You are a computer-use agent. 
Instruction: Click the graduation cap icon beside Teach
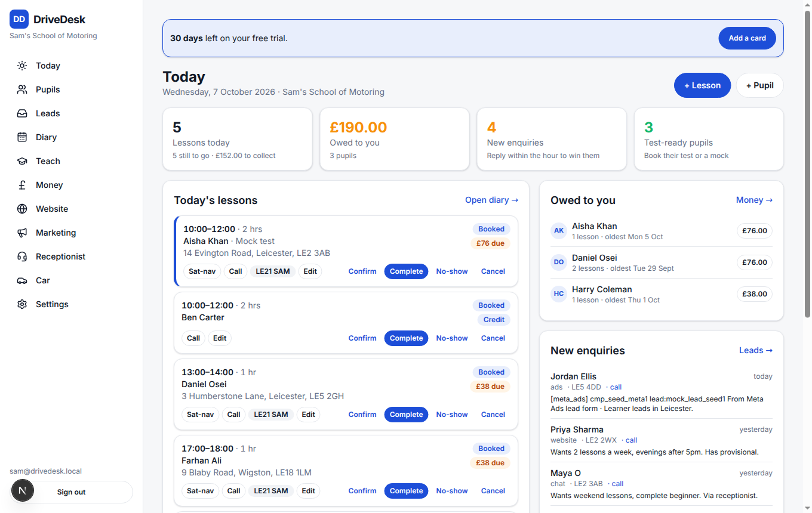pos(22,161)
